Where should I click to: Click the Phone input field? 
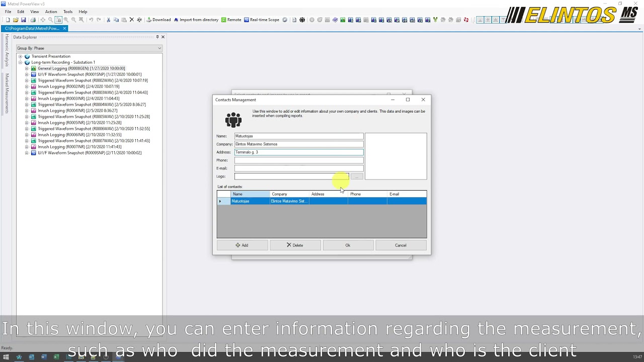[x=298, y=160]
